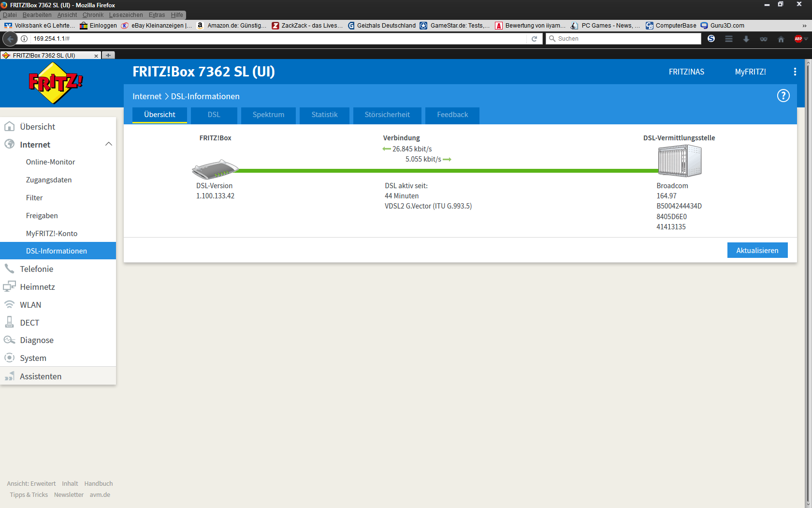Click the FRITZ!Box router image
The width and height of the screenshot is (812, 508).
(x=215, y=169)
